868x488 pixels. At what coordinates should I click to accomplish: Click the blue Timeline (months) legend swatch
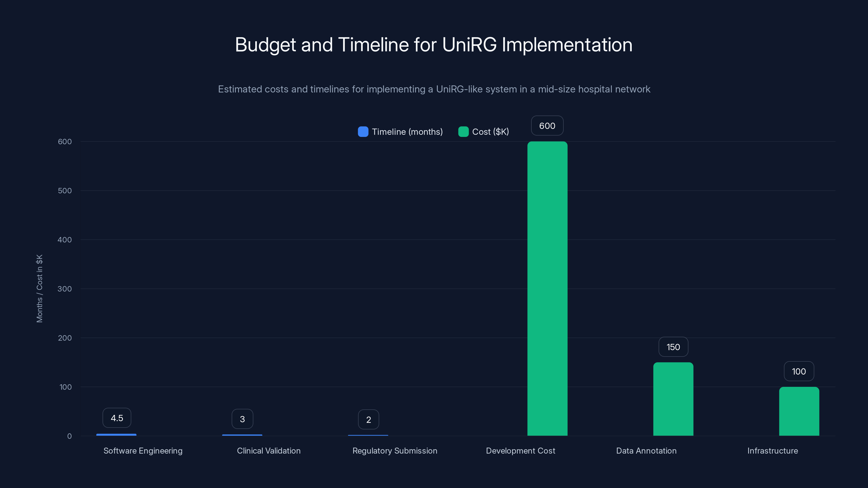363,132
